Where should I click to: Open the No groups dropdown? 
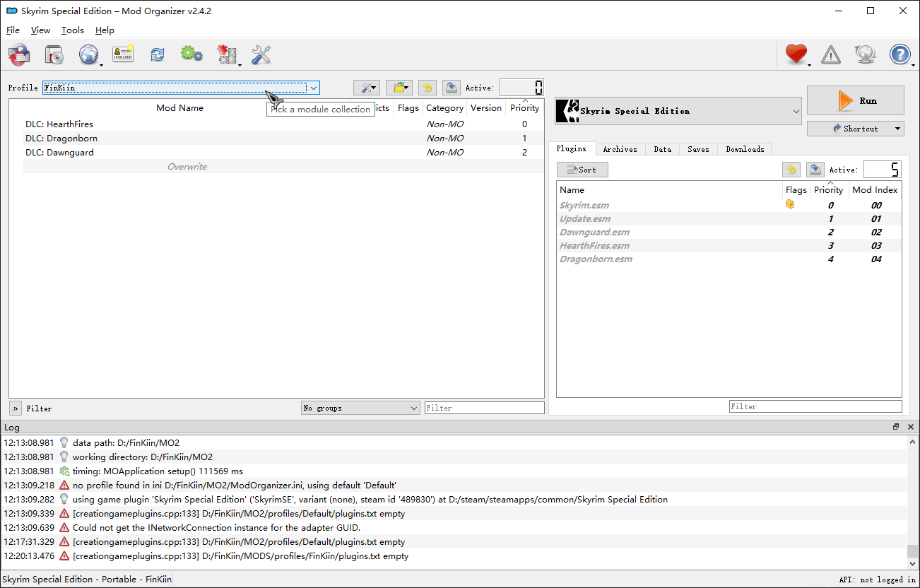[x=360, y=408]
